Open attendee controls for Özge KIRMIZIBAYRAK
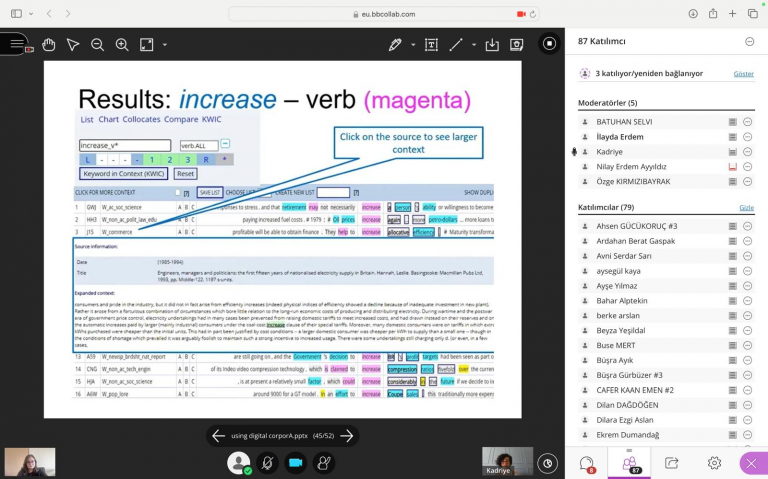Screen dimensions: 768x479 747,181
